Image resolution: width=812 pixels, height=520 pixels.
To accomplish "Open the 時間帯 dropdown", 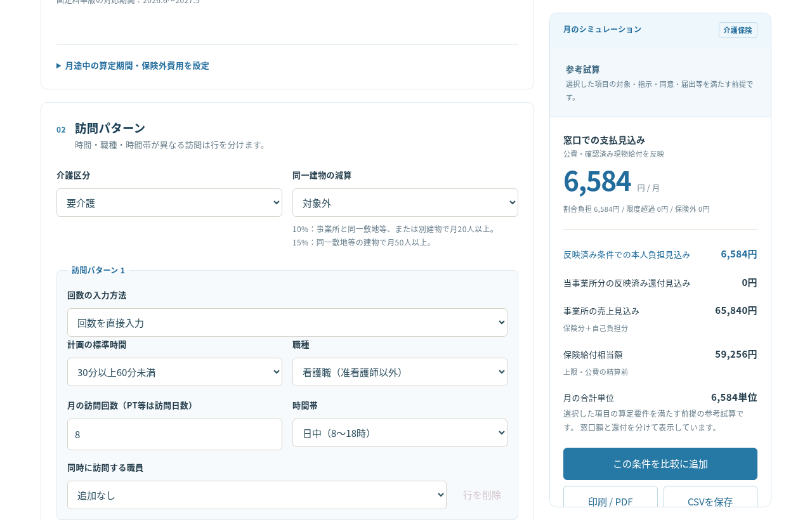I will [x=400, y=432].
